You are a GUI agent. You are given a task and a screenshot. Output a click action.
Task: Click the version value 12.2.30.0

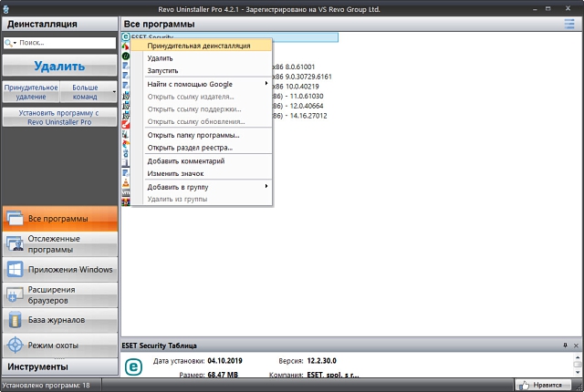pos(321,361)
